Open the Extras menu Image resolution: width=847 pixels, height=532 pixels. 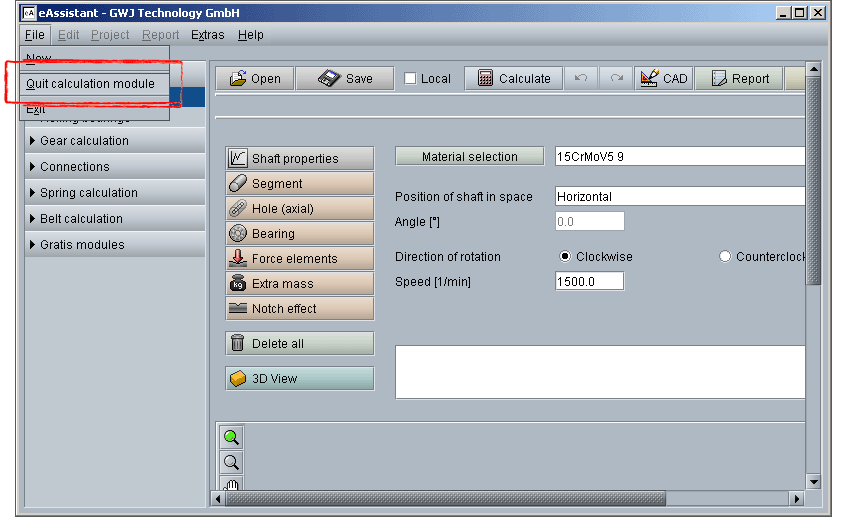207,35
